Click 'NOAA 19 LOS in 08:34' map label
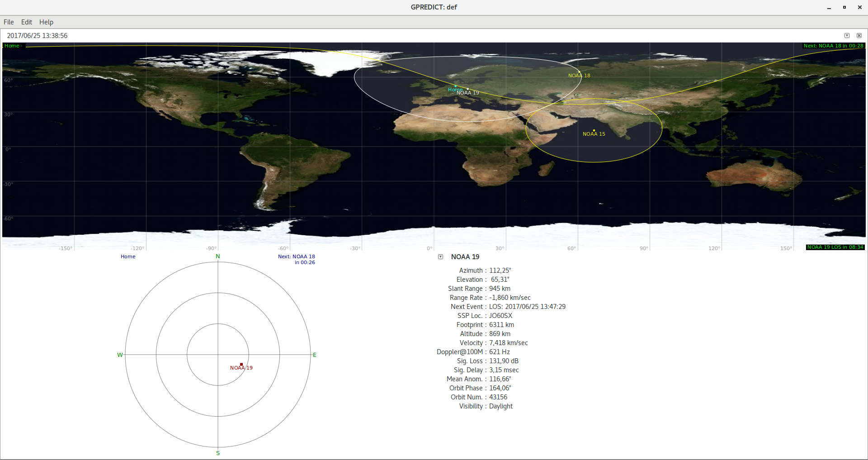This screenshot has width=868, height=460. (835, 247)
